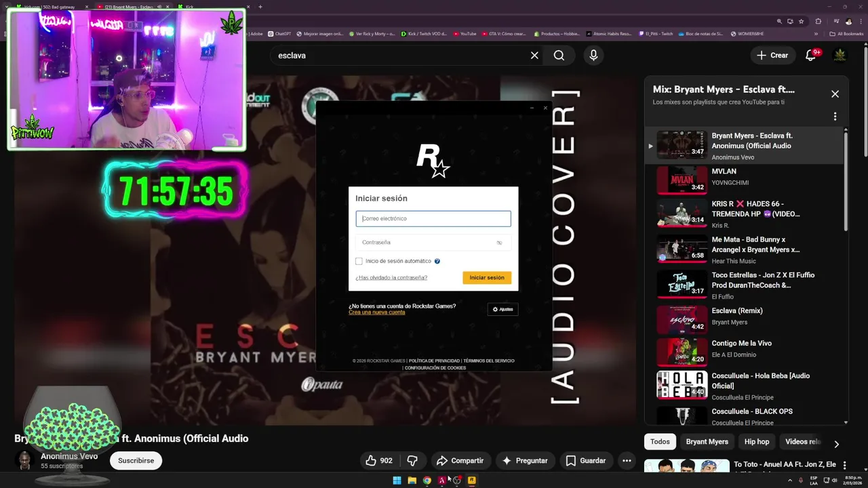The width and height of the screenshot is (868, 488).
Task: Open the 'El_Pitti - Twitch' bookmark
Action: tap(656, 33)
